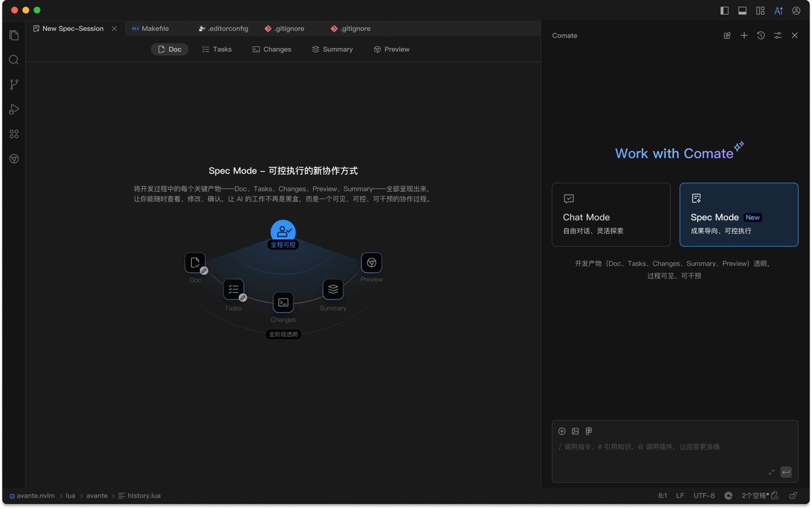Click the Comate plugin market icon
Screen dimensions: 812x509
727,35
